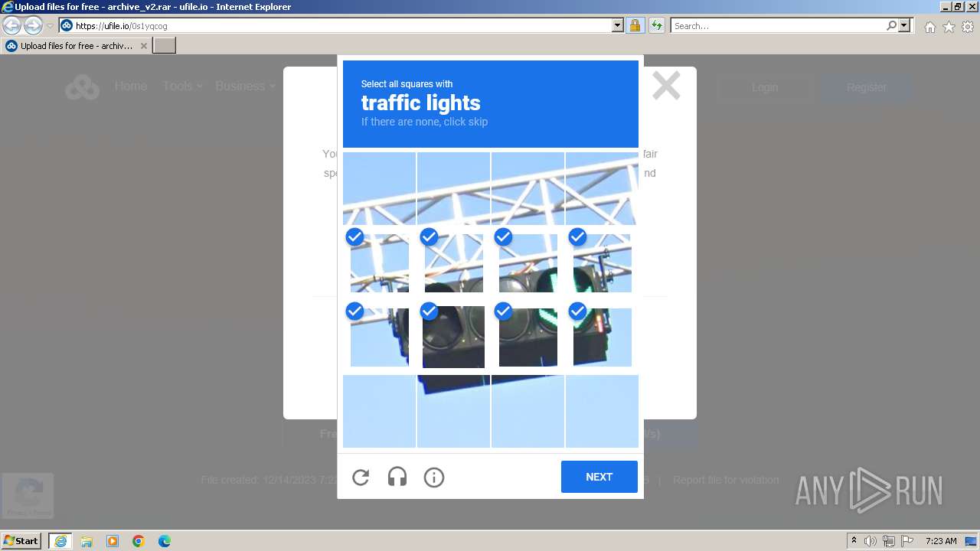Open the volume speaker tray icon
Screen dimensions: 980x551
pyautogui.click(x=871, y=541)
